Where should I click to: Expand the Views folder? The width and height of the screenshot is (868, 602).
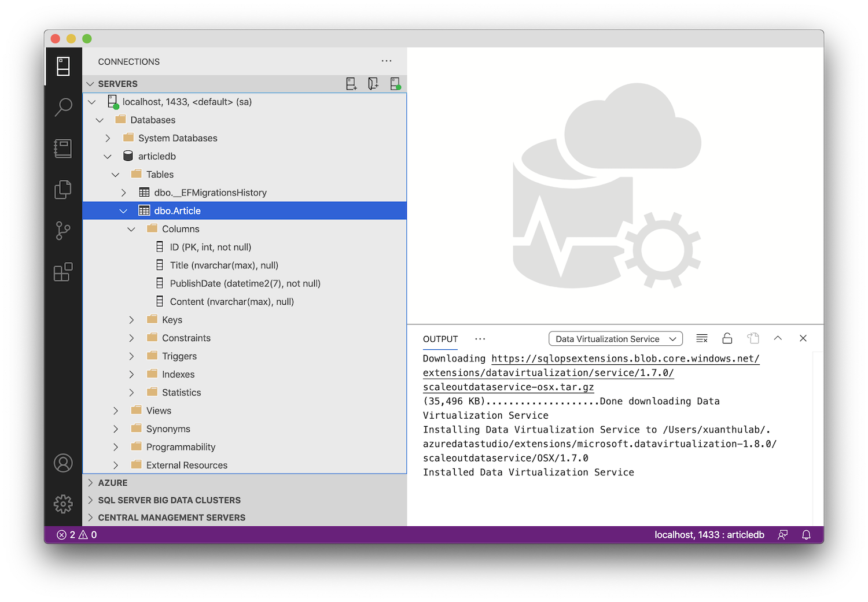[116, 411]
